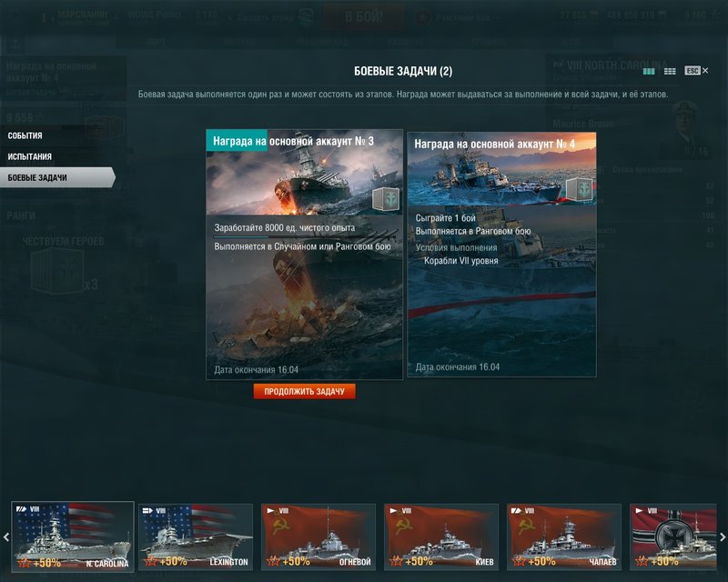Select the German-flag ship card
The width and height of the screenshot is (728, 582).
click(673, 537)
